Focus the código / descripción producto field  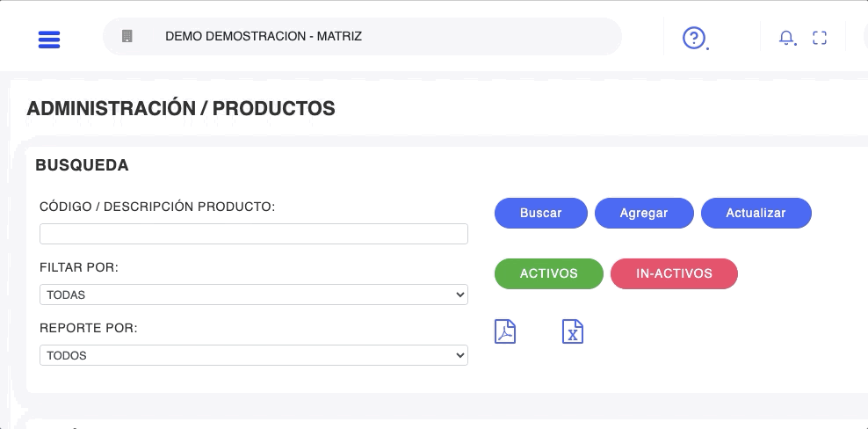(x=253, y=234)
